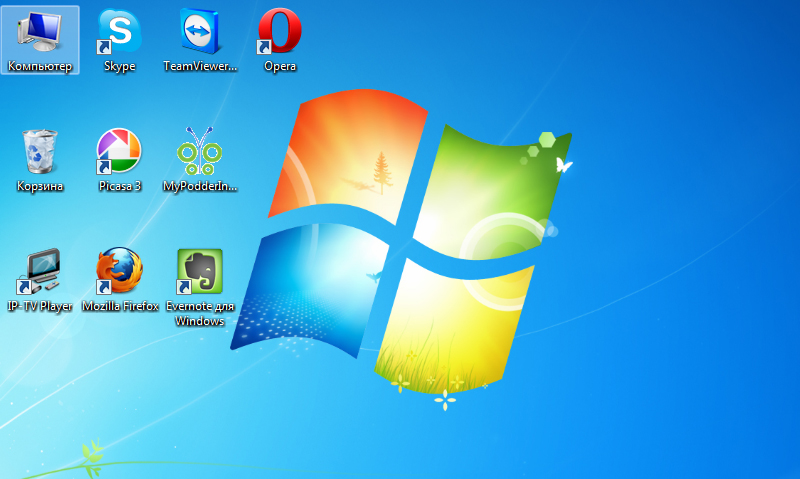Select the Evernote elephant shortcut icon
The height and width of the screenshot is (479, 800).
(x=199, y=271)
